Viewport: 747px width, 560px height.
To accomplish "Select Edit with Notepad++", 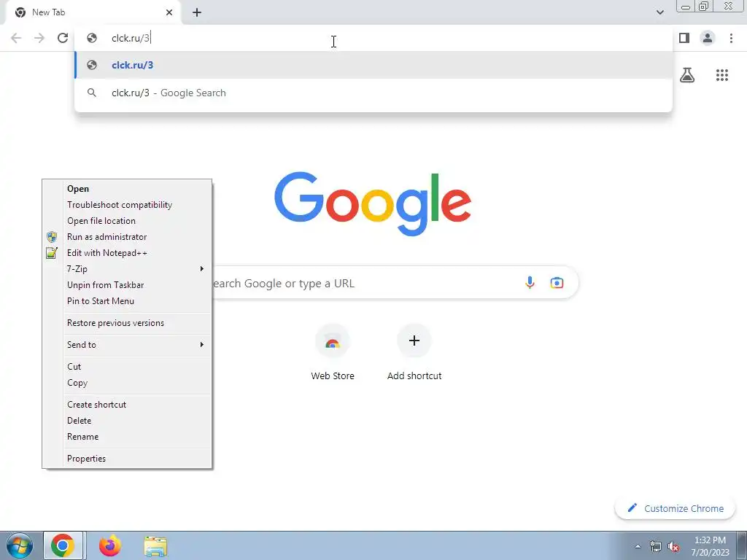I will click(x=127, y=253).
